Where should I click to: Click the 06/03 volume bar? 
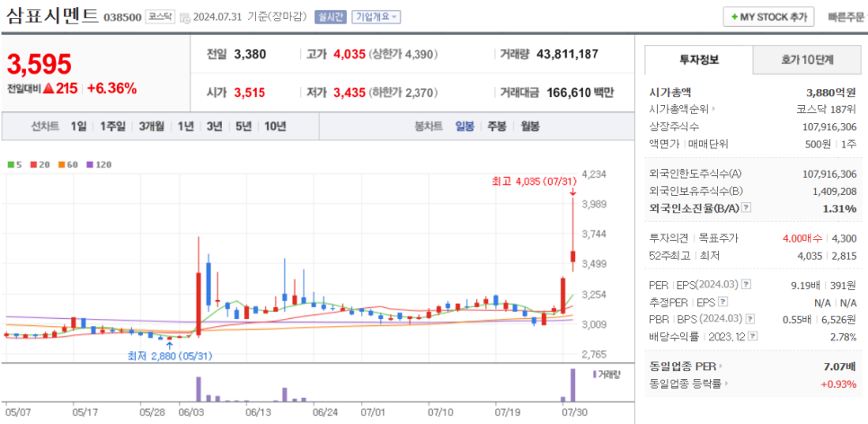click(199, 389)
